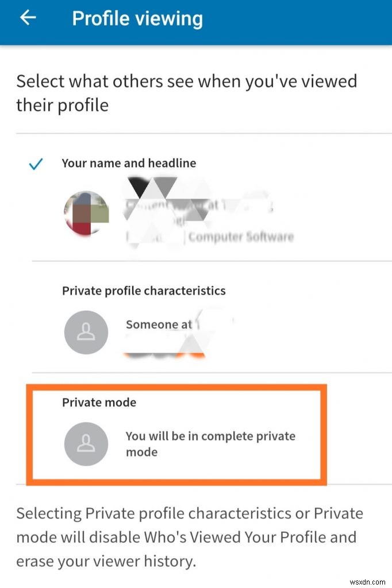Open the Profile viewing header menu
The height and width of the screenshot is (588, 392).
(136, 18)
